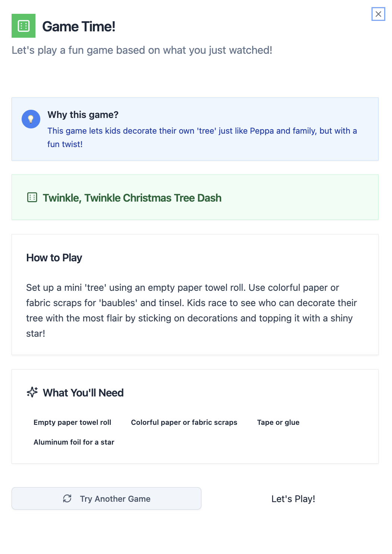
Task: Click the blue game explanation text
Action: [202, 137]
